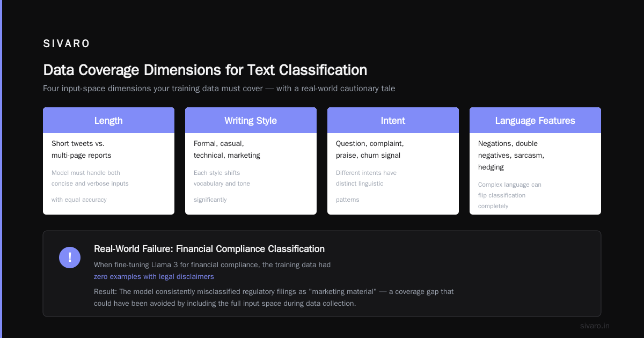This screenshot has height=338, width=644.
Task: Click the Real-World Failure heading
Action: [x=209, y=249]
